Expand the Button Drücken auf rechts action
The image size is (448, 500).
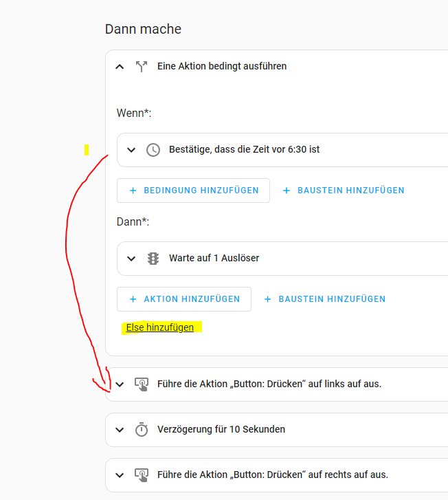click(x=120, y=475)
